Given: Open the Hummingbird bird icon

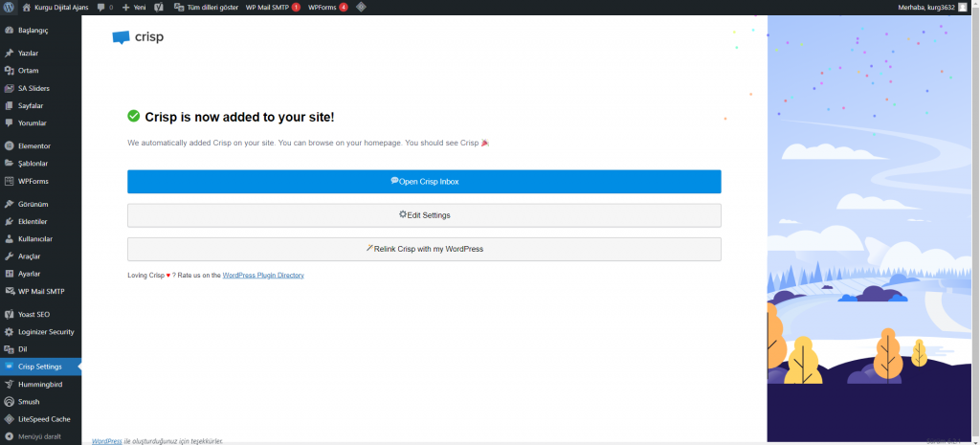Looking at the screenshot, I should [9, 385].
